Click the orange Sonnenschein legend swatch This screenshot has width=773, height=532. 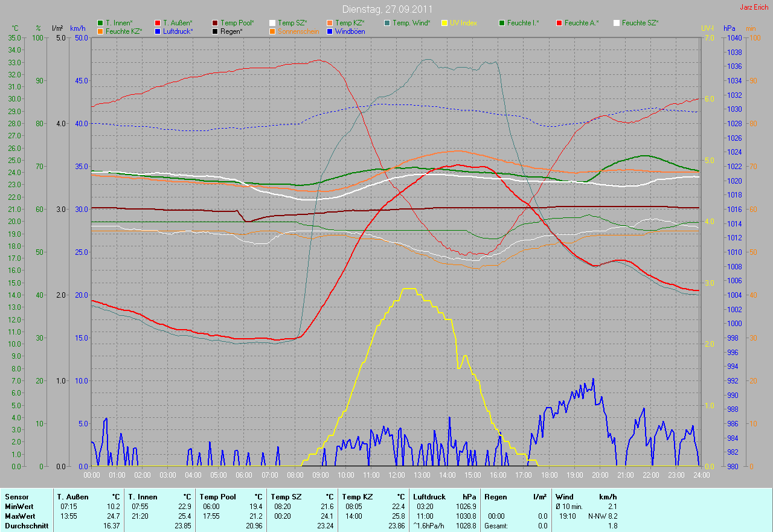pyautogui.click(x=272, y=31)
